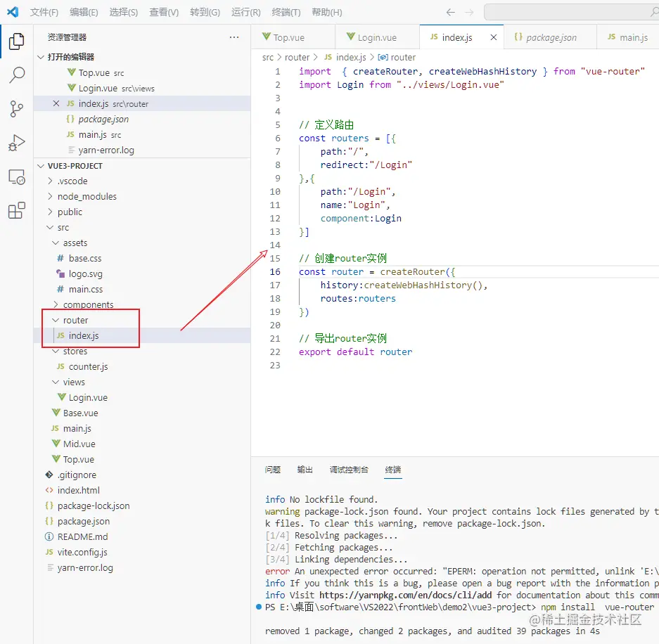Open index.html in the file tree
This screenshot has width=659, height=644.
click(142, 490)
